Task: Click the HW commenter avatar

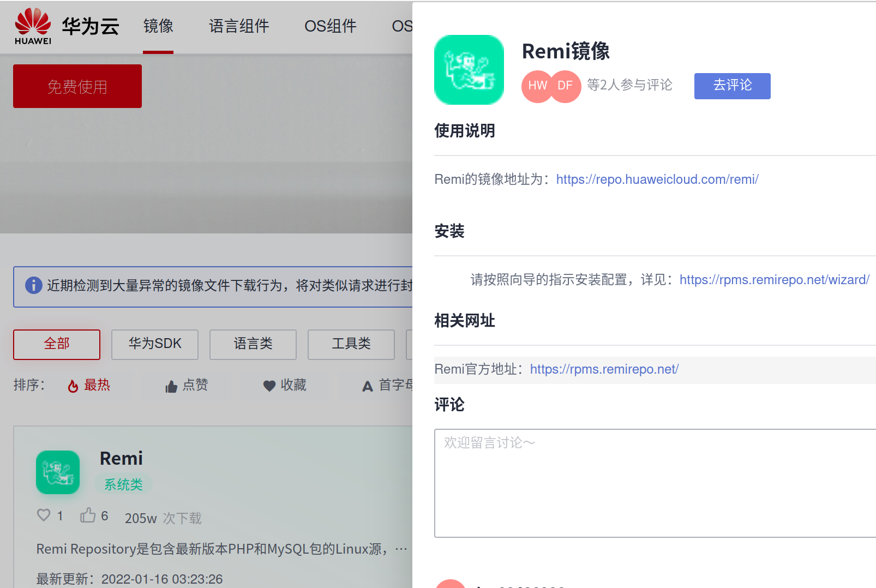Action: 537,86
